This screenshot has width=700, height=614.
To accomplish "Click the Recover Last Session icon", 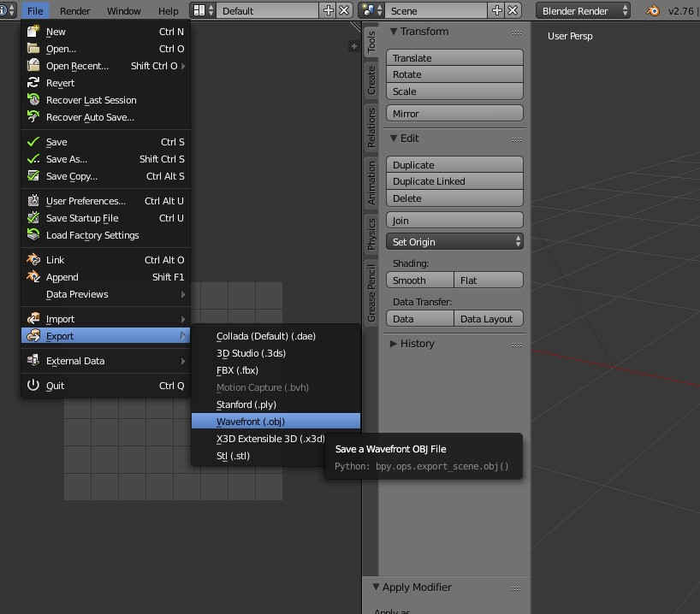I will pos(33,99).
